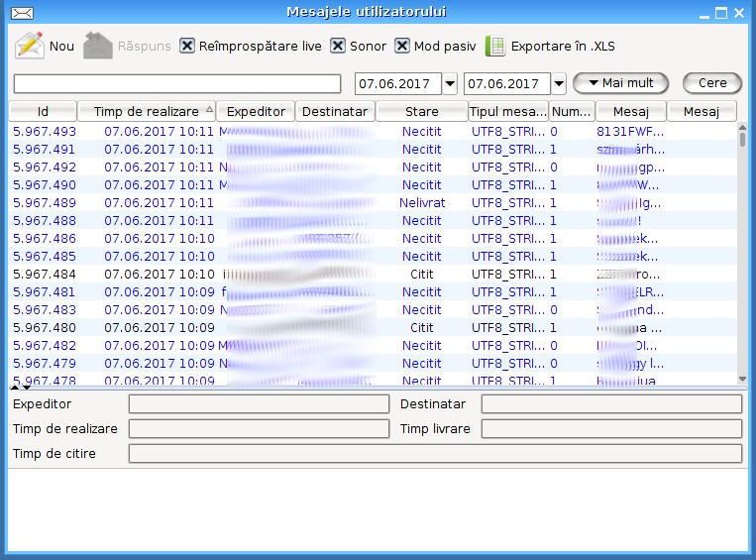Open the second date dropdown arrow
Image resolution: width=756 pixels, height=560 pixels.
click(558, 83)
